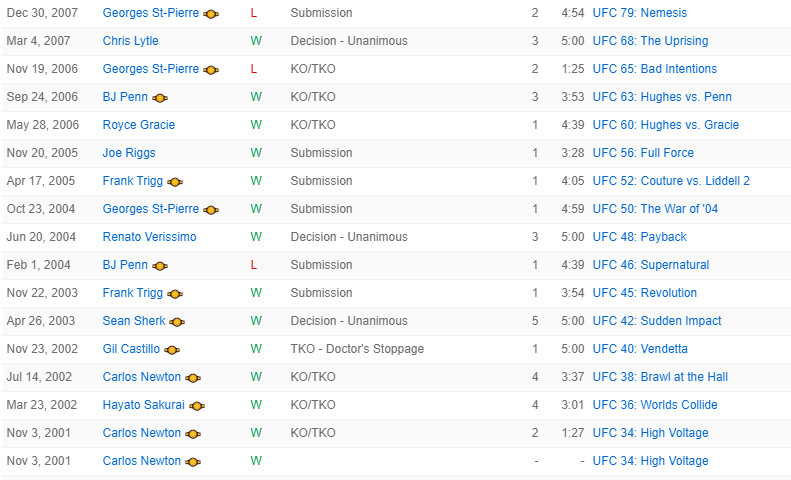Click belt icon next to Frank Trigg, UFC 52
Viewport: 791px width, 480px height.
pos(175,182)
